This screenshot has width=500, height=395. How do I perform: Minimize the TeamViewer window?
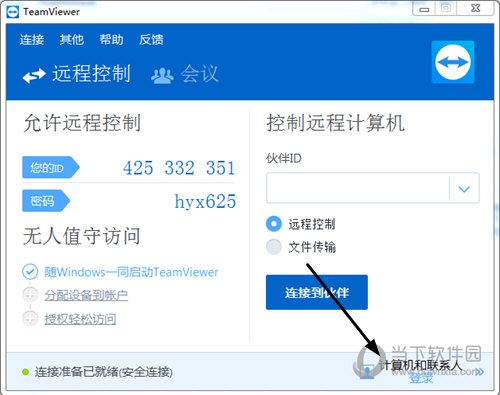click(424, 9)
